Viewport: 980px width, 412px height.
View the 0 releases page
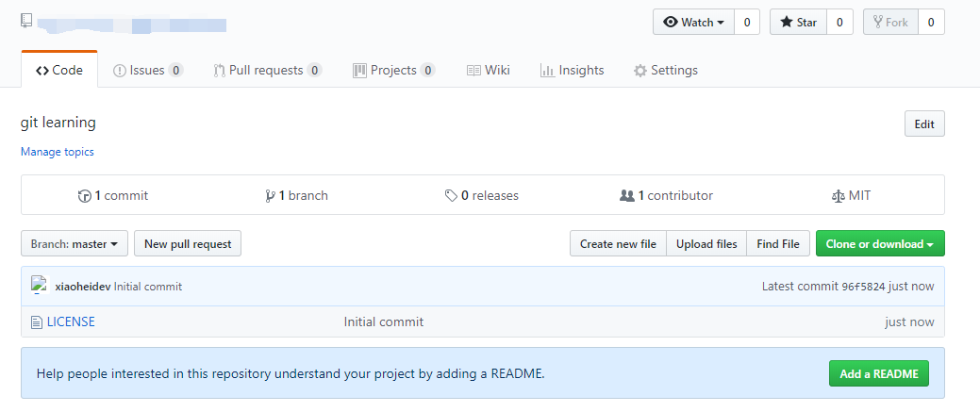click(x=481, y=196)
